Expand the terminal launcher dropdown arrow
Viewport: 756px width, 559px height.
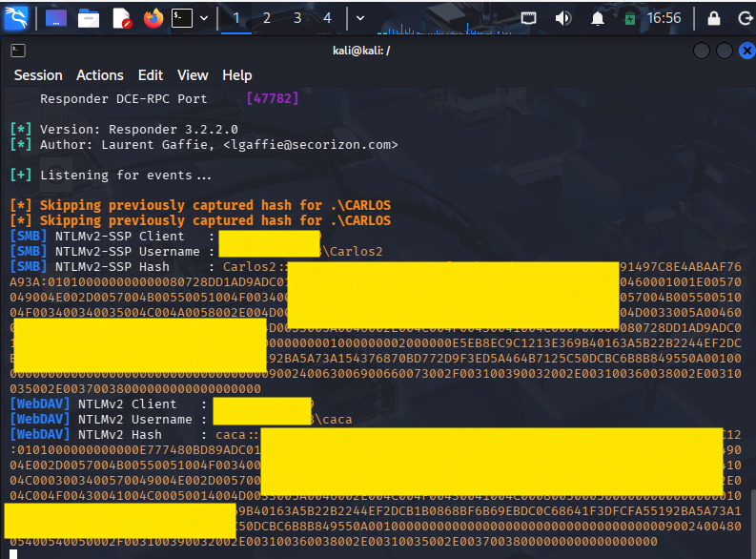point(204,18)
